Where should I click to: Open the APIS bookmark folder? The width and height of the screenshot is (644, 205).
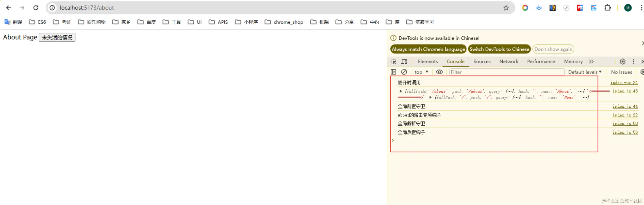[x=218, y=22]
